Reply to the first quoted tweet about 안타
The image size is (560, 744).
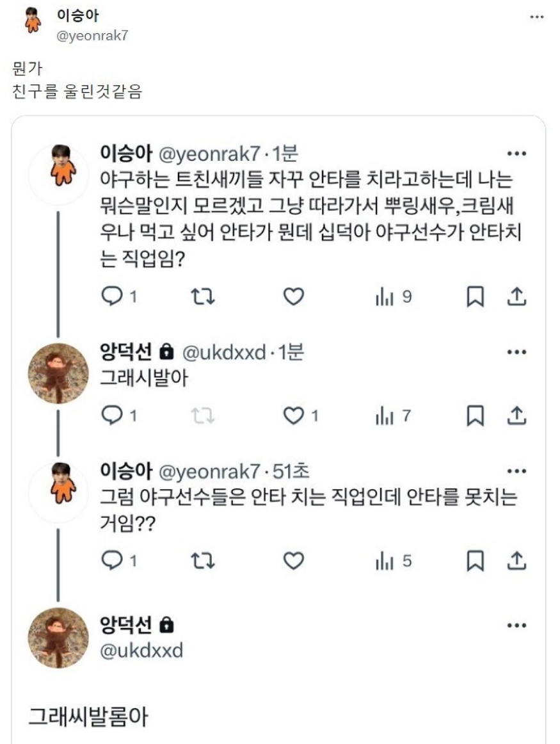pos(113,296)
